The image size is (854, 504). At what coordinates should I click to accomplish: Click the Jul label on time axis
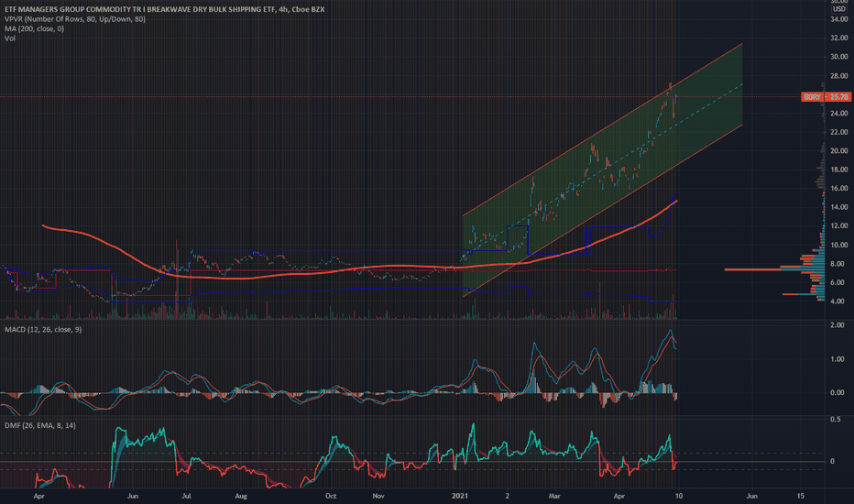click(187, 497)
